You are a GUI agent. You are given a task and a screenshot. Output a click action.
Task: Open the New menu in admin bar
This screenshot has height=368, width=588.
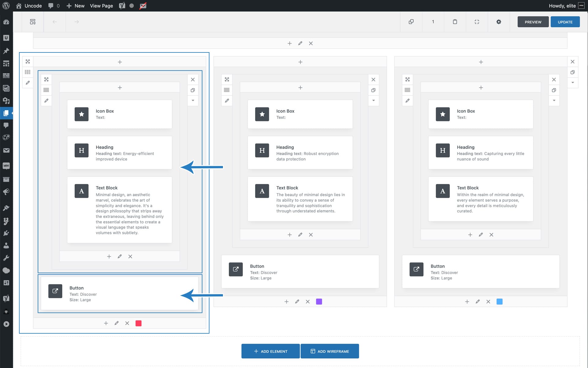75,6
